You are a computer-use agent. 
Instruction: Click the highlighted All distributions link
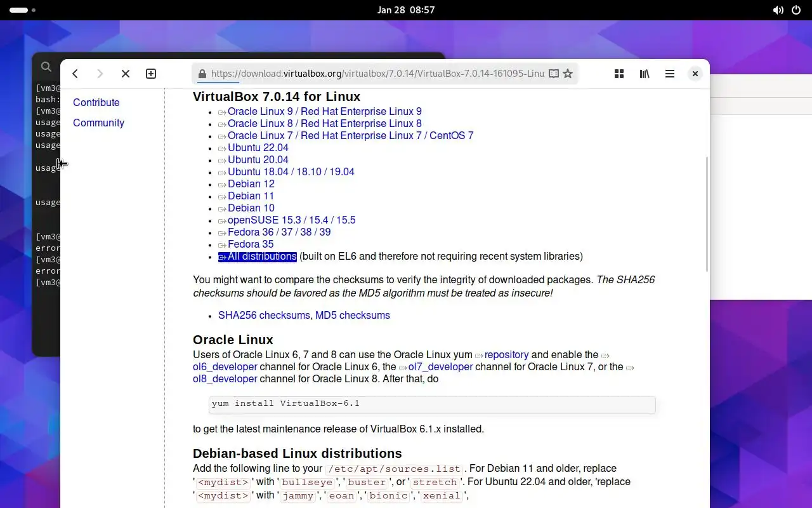258,257
